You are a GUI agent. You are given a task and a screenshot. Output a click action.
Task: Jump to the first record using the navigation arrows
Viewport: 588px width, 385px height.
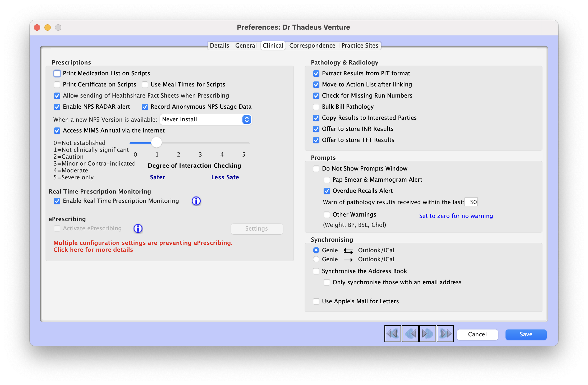392,334
